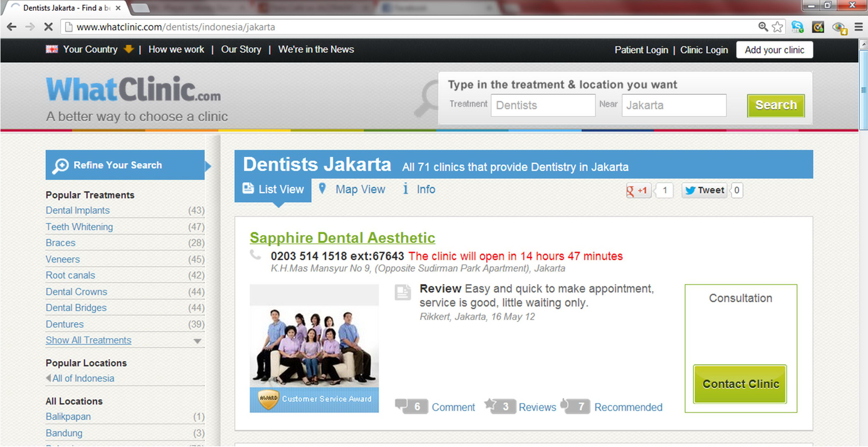The image size is (868, 447).
Task: Filter by Dental Crowns treatment
Action: [x=76, y=292]
